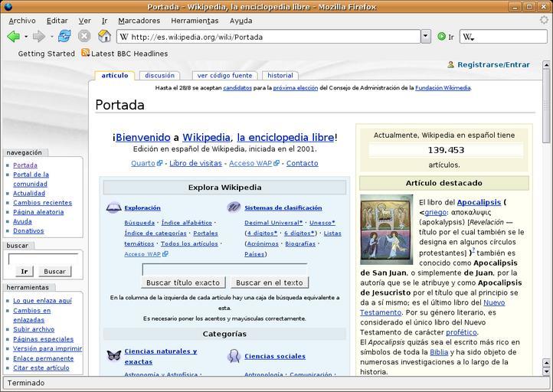Open the Cambios recientes sidebar link

[x=42, y=203]
